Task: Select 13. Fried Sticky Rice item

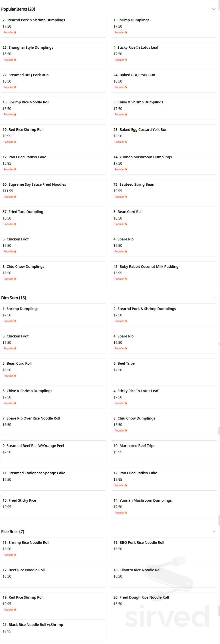Action: tap(53, 507)
